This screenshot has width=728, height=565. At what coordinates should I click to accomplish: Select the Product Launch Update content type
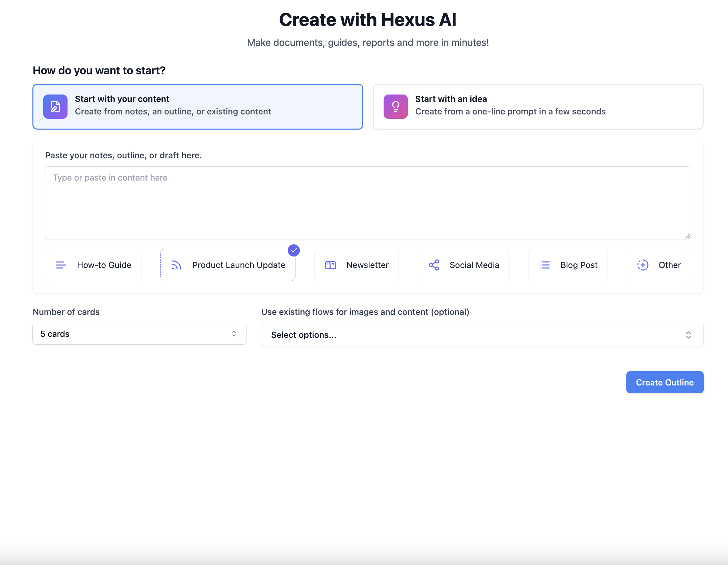(228, 265)
